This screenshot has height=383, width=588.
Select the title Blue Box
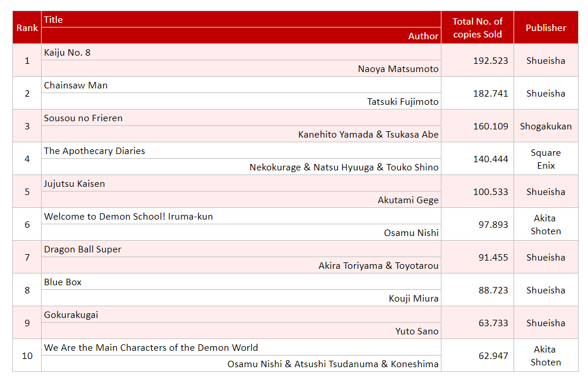point(63,282)
